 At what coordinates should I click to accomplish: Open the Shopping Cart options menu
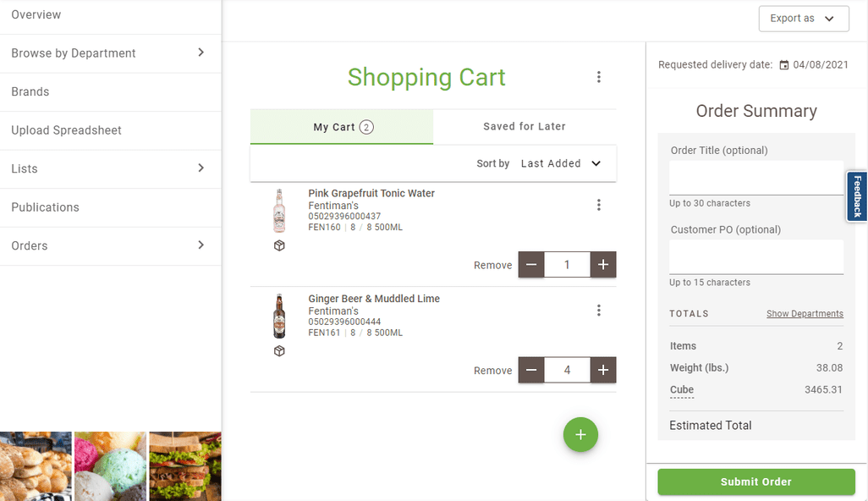coord(599,77)
